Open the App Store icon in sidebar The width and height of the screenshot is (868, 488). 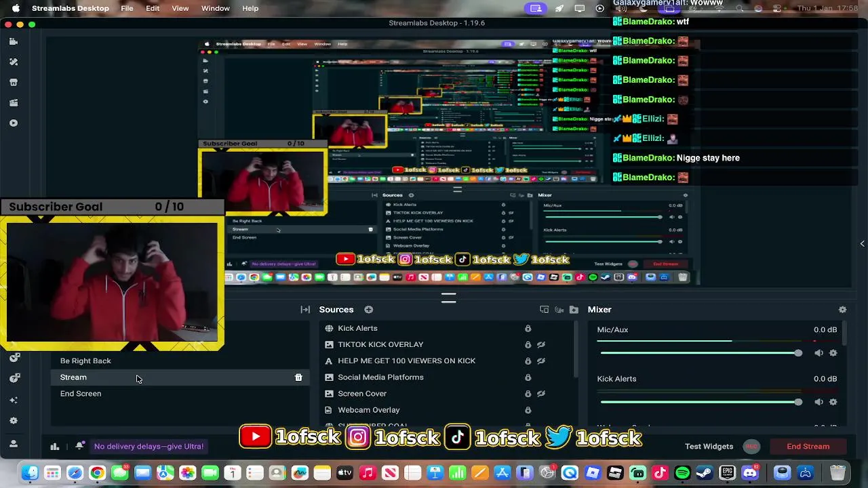(13, 82)
